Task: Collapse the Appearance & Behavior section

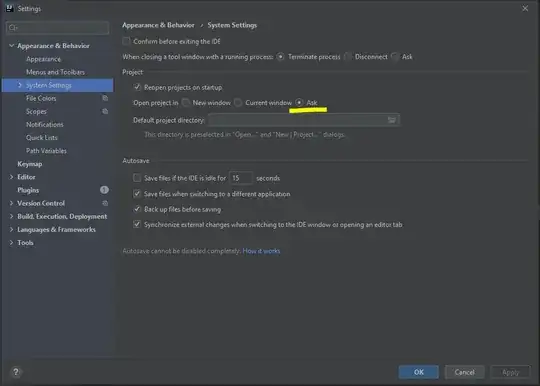Action: tap(11, 45)
